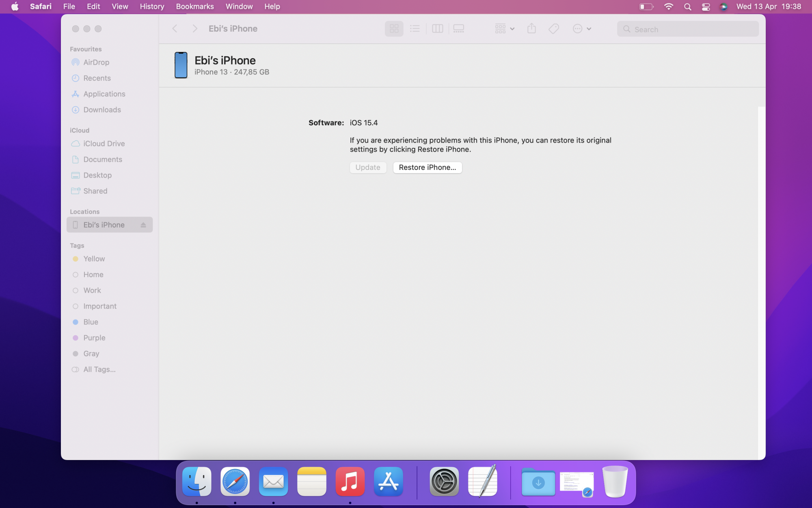The image size is (812, 508).
Task: Click the Update button
Action: click(368, 167)
